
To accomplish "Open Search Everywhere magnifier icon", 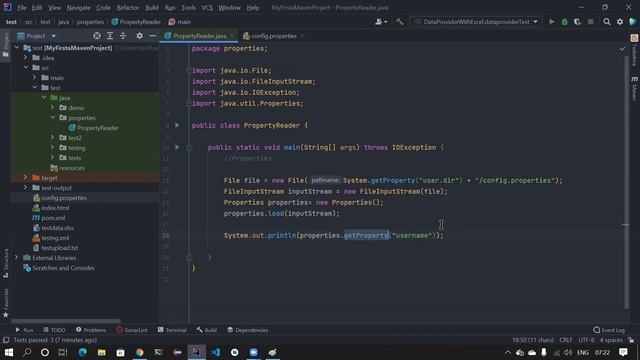I will (x=607, y=22).
